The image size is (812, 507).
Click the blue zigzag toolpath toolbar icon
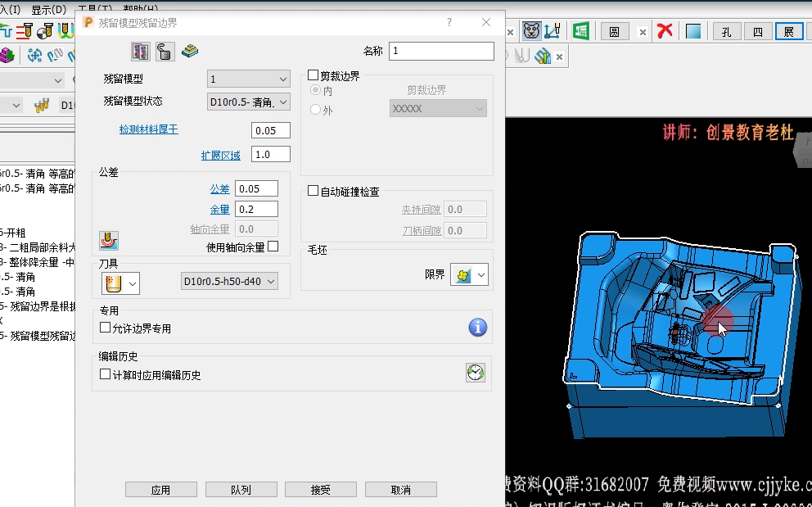pos(56,55)
